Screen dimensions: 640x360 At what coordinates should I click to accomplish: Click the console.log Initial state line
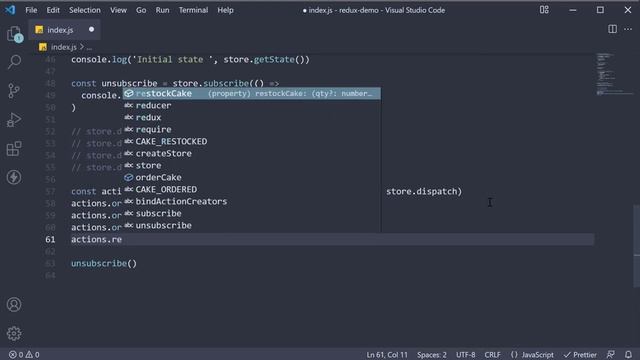pos(190,60)
